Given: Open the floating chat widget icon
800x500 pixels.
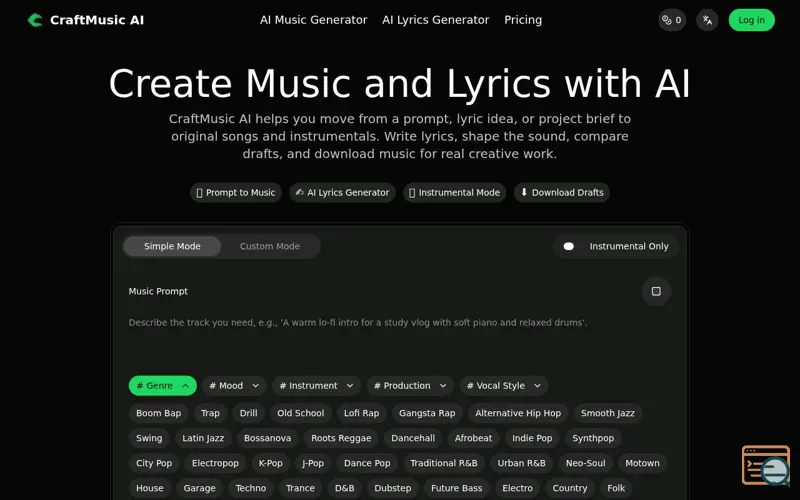Looking at the screenshot, I should point(766,465).
